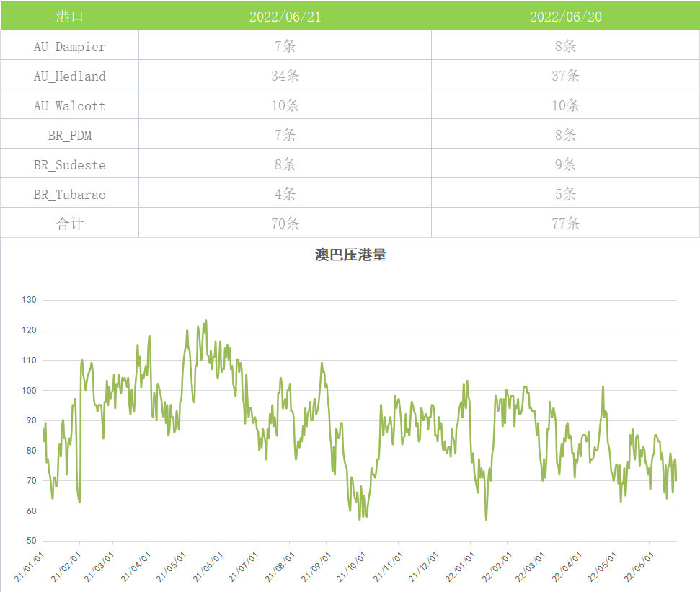Click the 澳巴压港量 chart title
The width and height of the screenshot is (700, 592).
350,255
